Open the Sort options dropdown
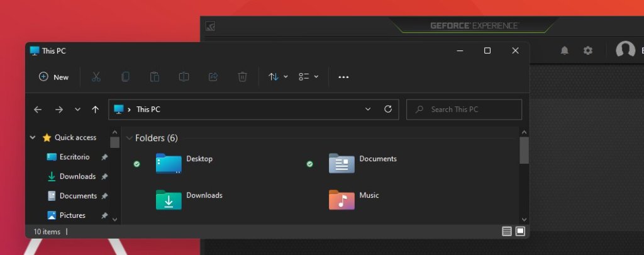Viewport: 644px width, 255px height. pos(278,77)
